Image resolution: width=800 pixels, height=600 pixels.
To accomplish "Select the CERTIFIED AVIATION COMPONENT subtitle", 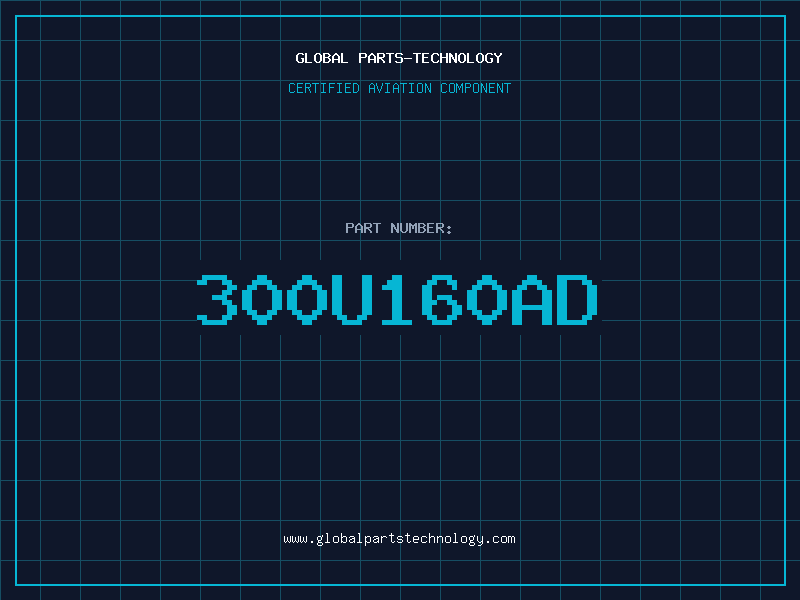I will coord(399,88).
